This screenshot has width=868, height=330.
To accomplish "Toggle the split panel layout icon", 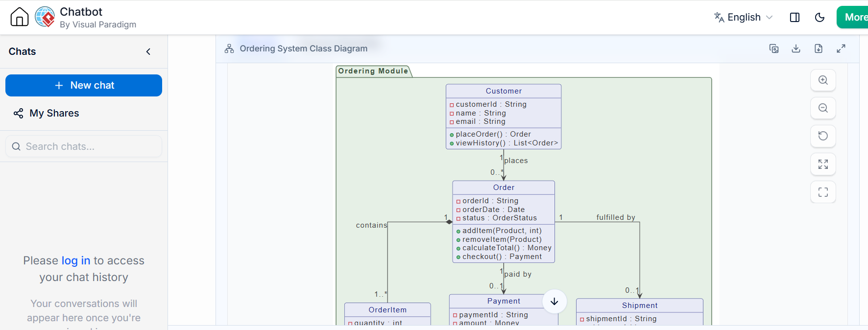I will point(795,17).
